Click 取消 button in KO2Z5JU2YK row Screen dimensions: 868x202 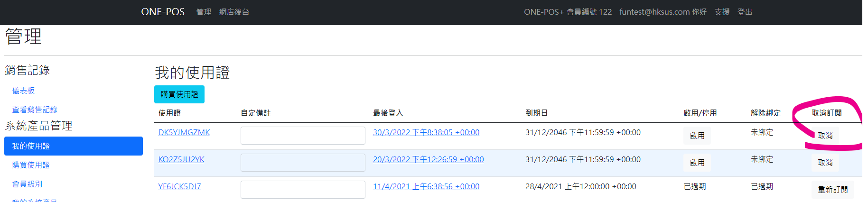click(825, 163)
